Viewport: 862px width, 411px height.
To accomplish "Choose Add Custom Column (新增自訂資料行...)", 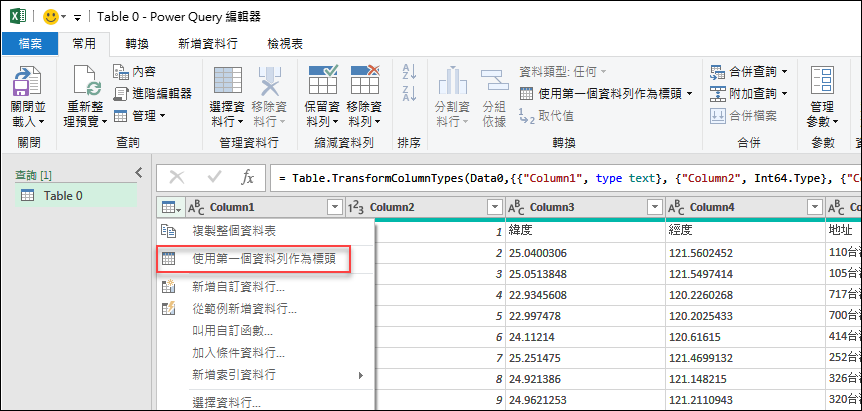I will (x=265, y=287).
